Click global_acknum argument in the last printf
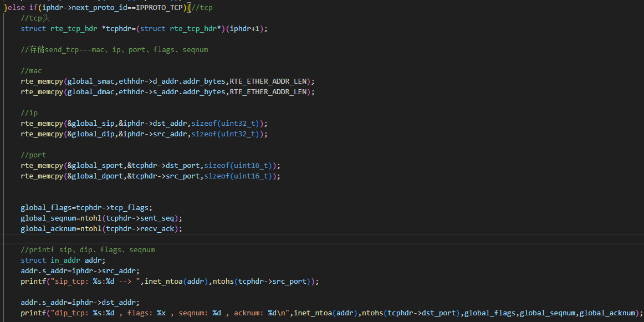The height and width of the screenshot is (322, 644). click(607, 313)
